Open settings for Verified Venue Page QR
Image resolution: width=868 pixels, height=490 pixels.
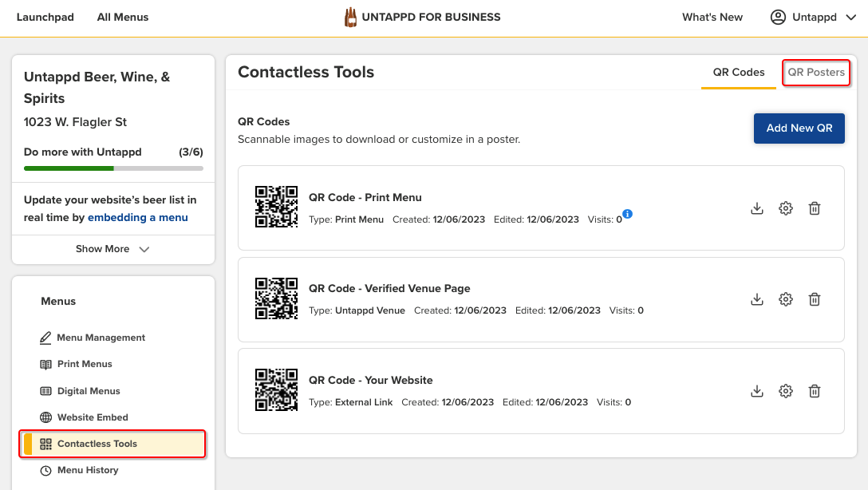[x=785, y=299]
